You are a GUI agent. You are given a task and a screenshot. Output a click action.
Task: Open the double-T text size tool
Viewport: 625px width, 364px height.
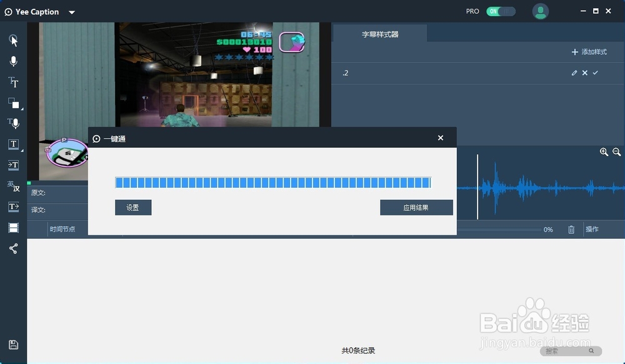coord(14,82)
